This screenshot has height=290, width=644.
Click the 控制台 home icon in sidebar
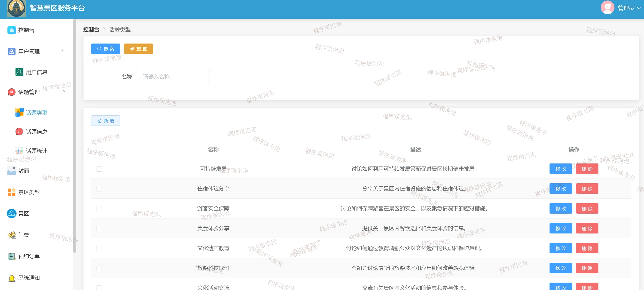coord(11,30)
